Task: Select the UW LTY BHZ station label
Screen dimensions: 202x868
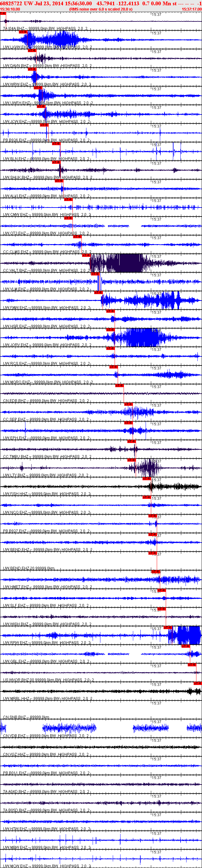Action: click(x=46, y=475)
